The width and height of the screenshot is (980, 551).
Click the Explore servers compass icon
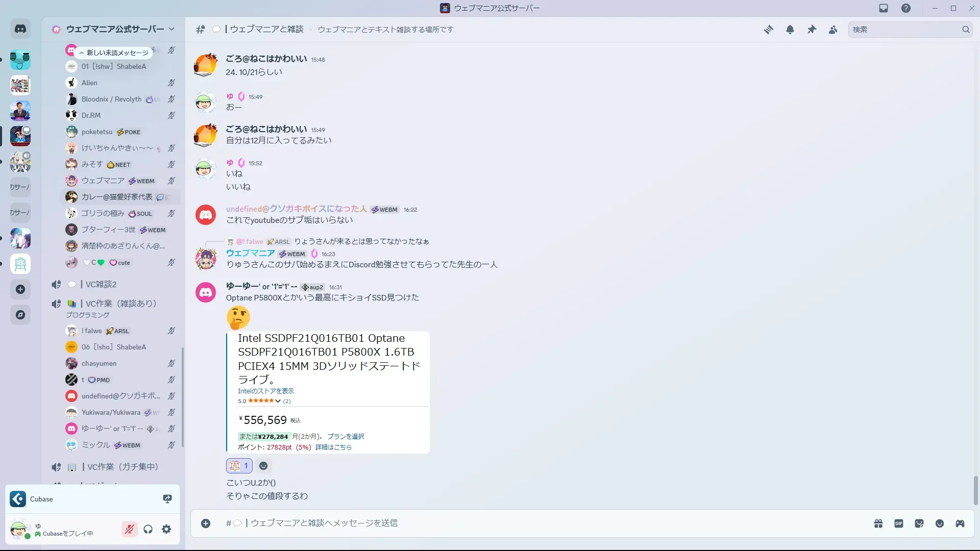point(20,315)
